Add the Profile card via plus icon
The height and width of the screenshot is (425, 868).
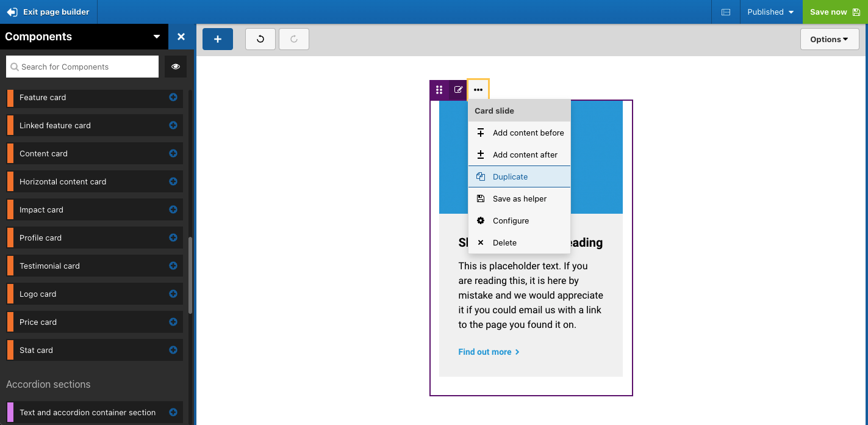click(x=173, y=238)
